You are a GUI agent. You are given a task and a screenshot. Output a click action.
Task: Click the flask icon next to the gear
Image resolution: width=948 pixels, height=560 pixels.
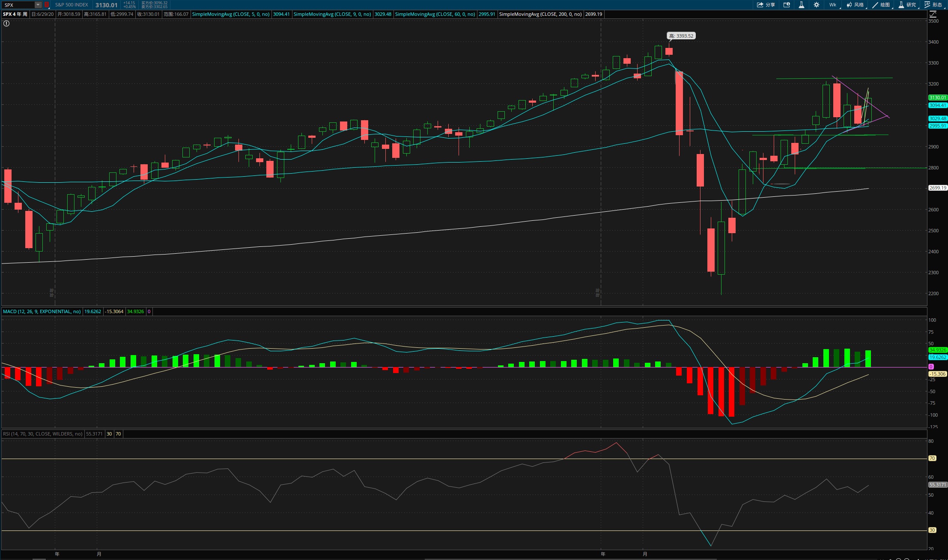pyautogui.click(x=801, y=5)
